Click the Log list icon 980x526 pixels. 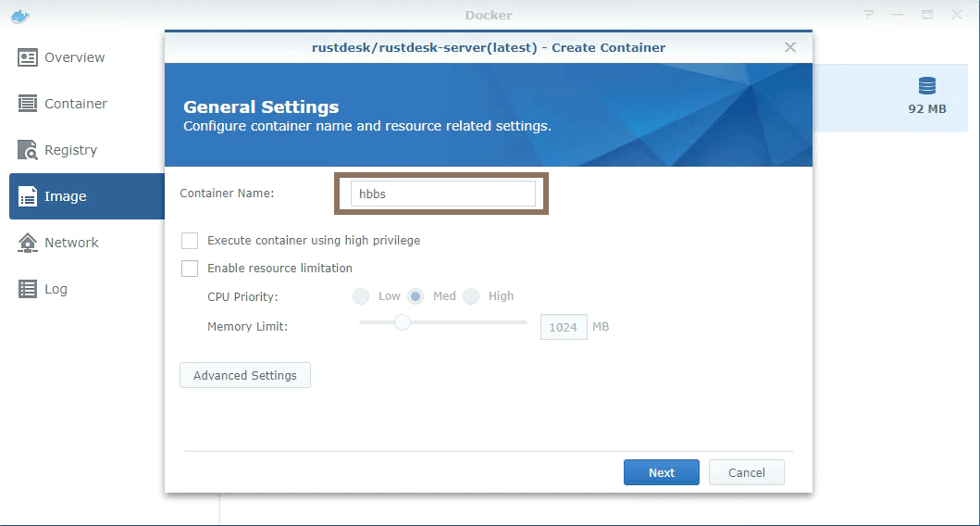(x=28, y=289)
